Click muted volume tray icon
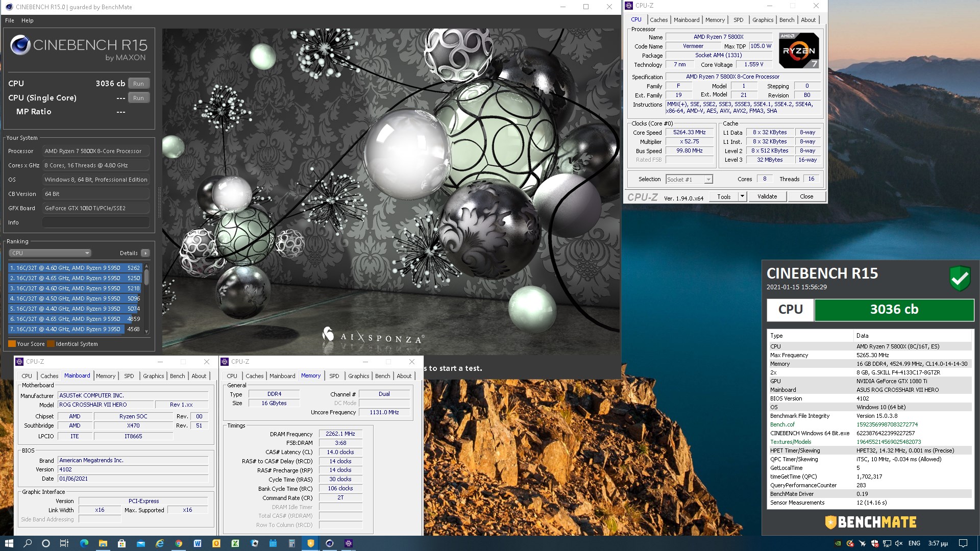Image resolution: width=980 pixels, height=551 pixels. [899, 543]
